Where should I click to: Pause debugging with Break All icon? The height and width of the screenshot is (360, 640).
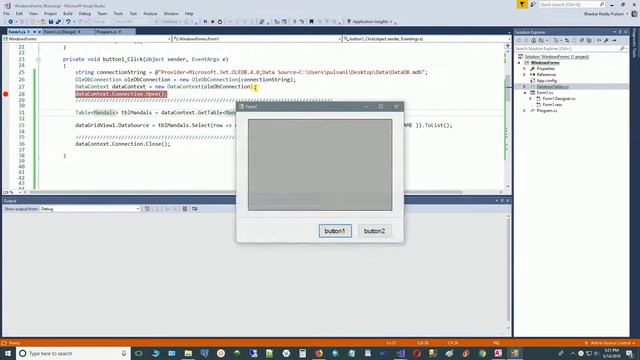205,22
